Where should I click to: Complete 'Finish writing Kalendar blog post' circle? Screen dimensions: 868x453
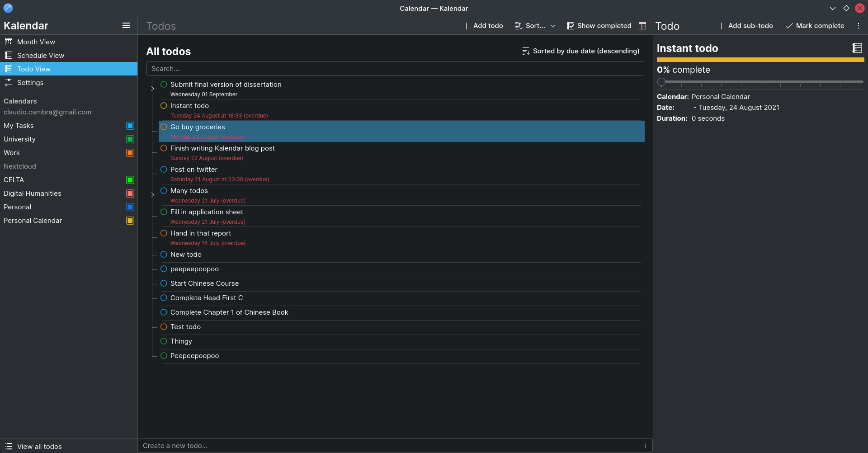point(164,148)
